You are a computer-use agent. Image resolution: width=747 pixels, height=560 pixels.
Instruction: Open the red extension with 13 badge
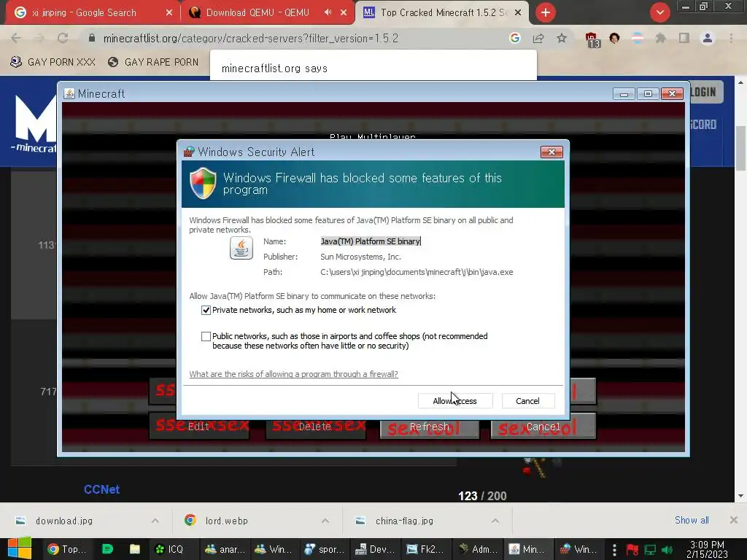pos(592,39)
